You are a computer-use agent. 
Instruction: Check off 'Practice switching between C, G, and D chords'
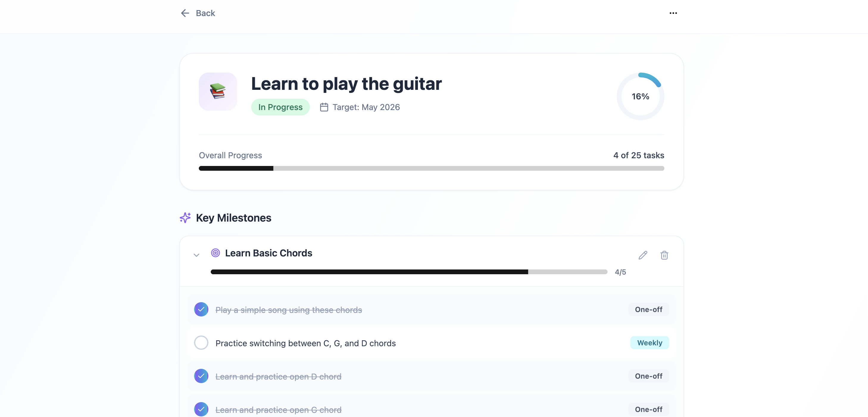point(201,343)
